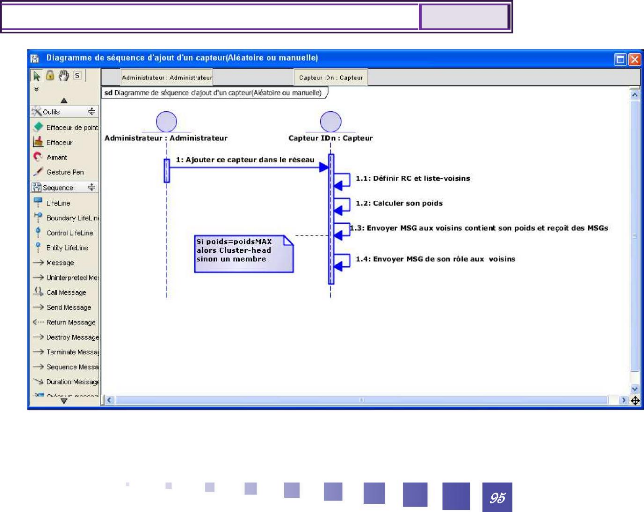Select the Boundary LifeLine tool
This screenshot has width=644, height=512.
coord(66,218)
